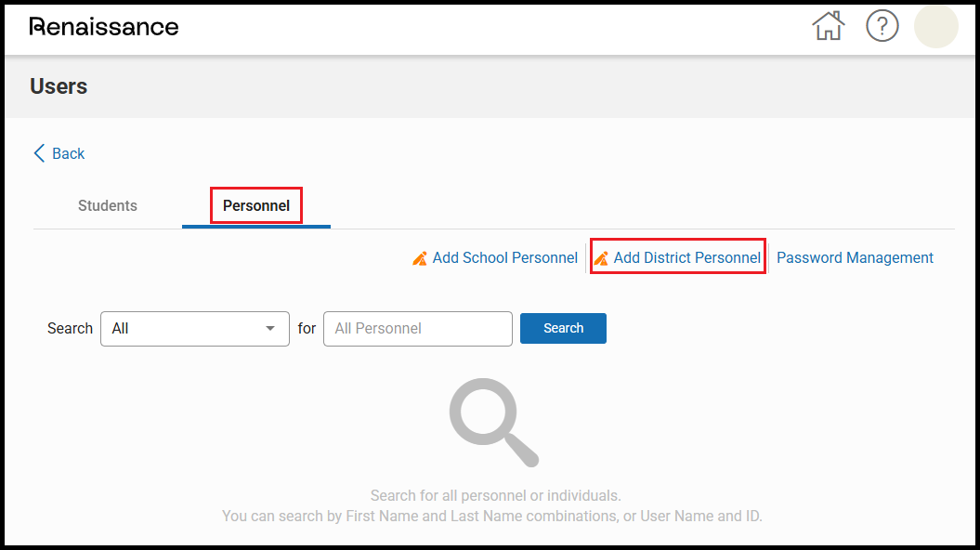Click the pencil icon beside Add School Personnel

tap(420, 258)
